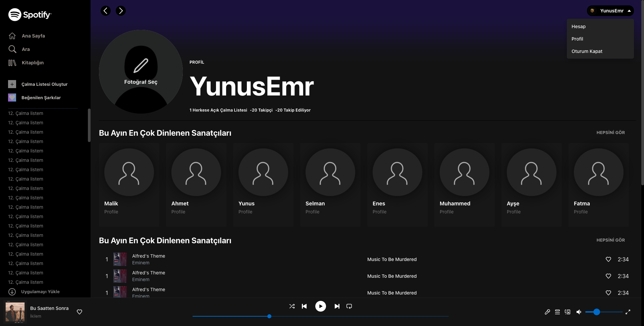This screenshot has height=326, width=644.
Task: Click HEPSİNİ GÖR for top artists cards
Action: point(610,133)
